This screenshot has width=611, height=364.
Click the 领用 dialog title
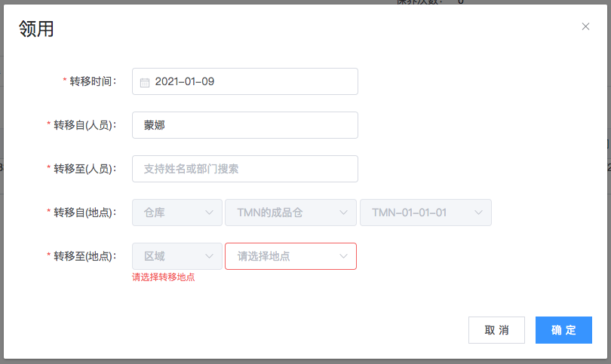(35, 29)
